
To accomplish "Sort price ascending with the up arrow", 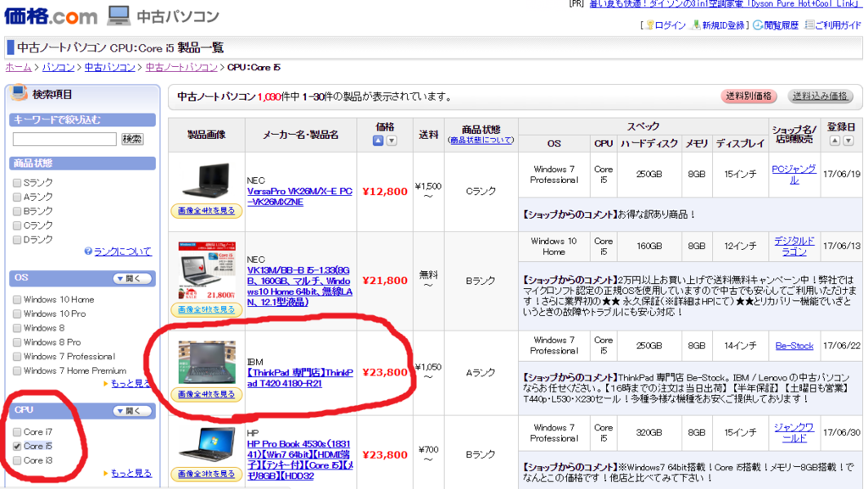I will (x=379, y=141).
